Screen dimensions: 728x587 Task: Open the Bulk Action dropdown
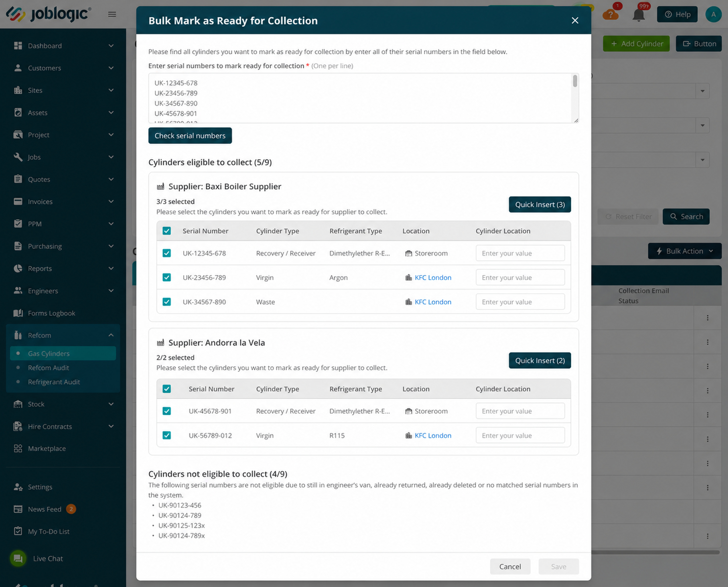[x=685, y=251]
